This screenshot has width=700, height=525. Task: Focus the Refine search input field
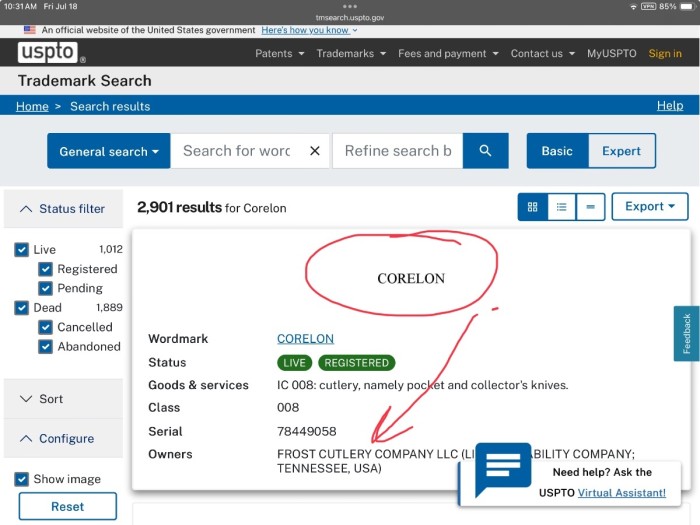point(398,151)
